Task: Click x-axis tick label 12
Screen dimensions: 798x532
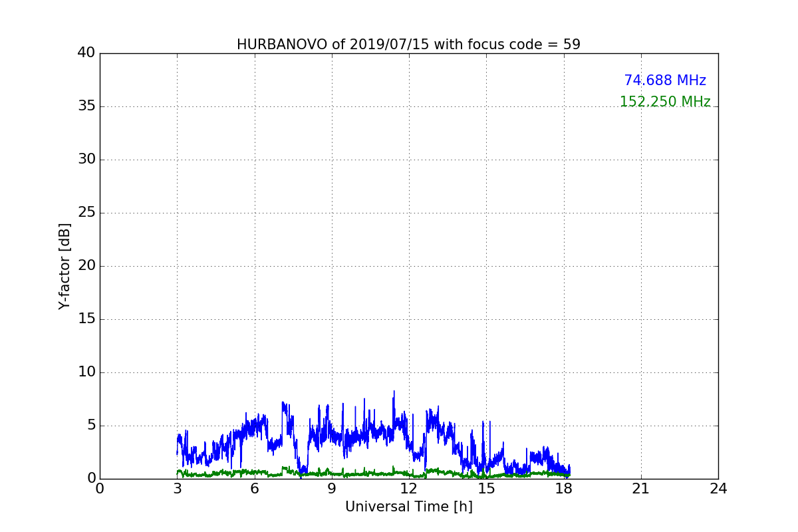Action: 409,488
